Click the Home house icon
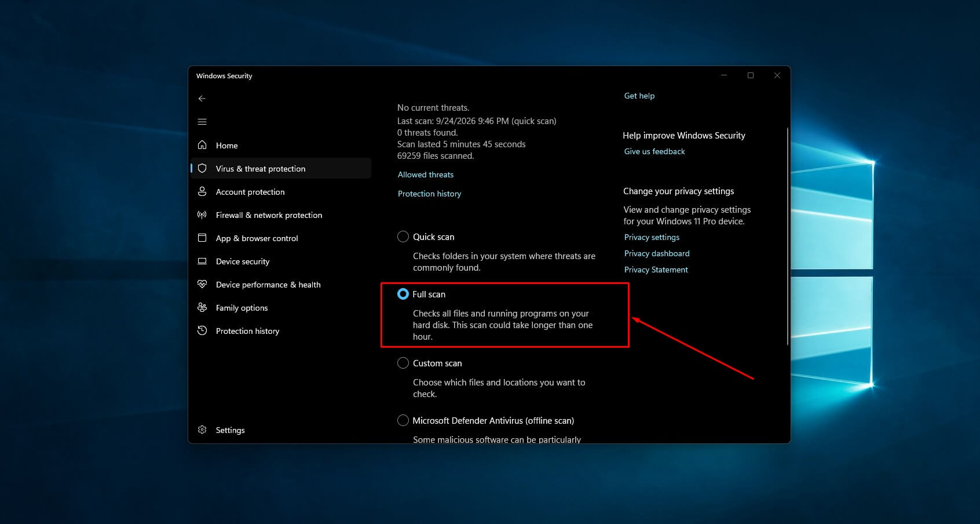The width and height of the screenshot is (980, 524). pos(202,145)
